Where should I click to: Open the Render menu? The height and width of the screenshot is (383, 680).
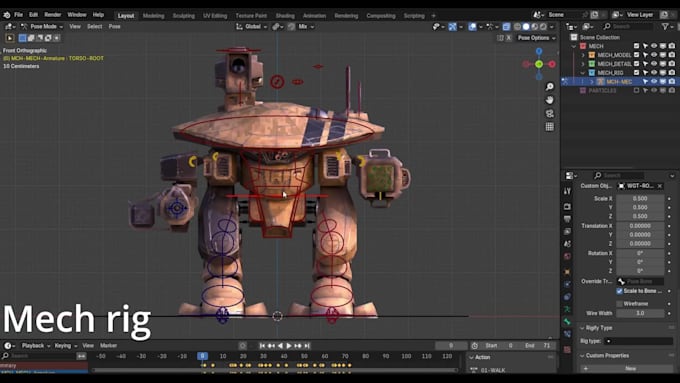(x=52, y=15)
